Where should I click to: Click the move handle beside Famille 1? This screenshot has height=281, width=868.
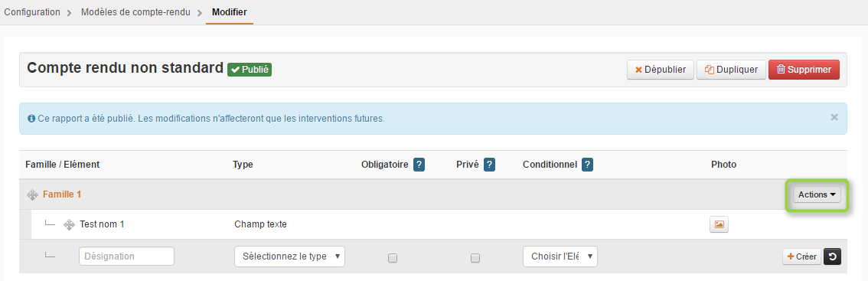(33, 194)
